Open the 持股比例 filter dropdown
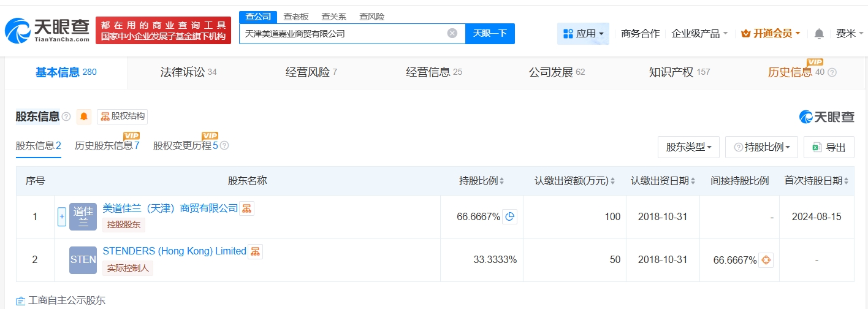This screenshot has width=868, height=309. [761, 147]
